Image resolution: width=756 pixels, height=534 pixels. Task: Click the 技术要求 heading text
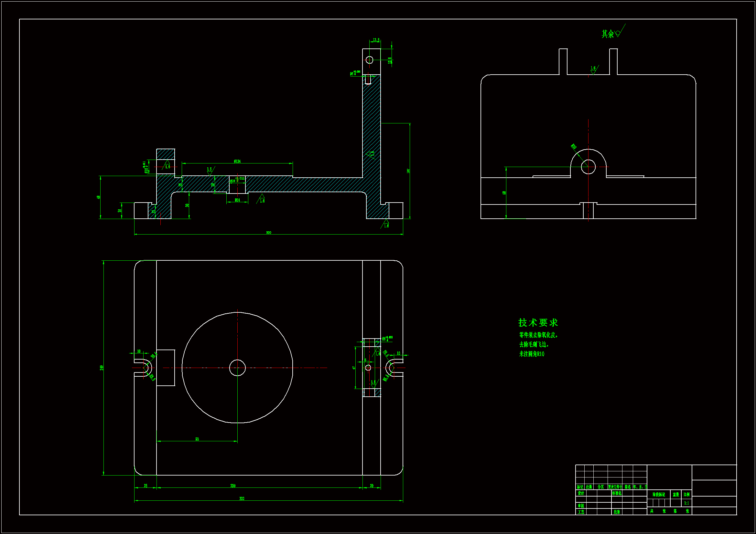click(x=538, y=322)
